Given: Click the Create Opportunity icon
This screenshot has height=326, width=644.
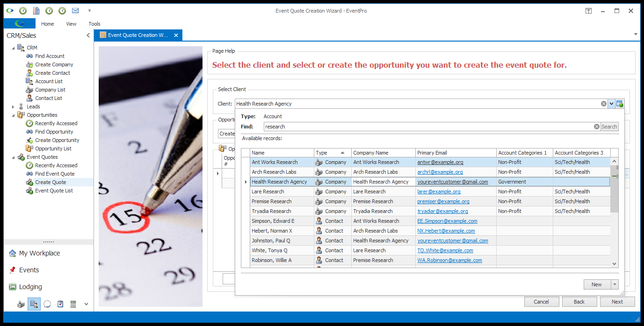Looking at the screenshot, I should (29, 140).
